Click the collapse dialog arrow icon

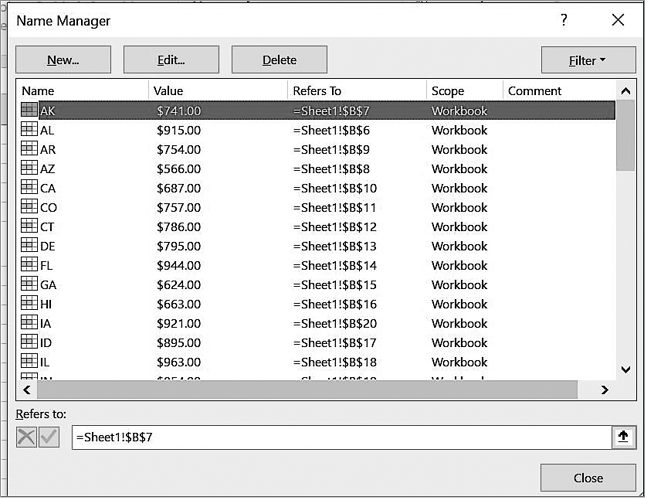[x=623, y=437]
